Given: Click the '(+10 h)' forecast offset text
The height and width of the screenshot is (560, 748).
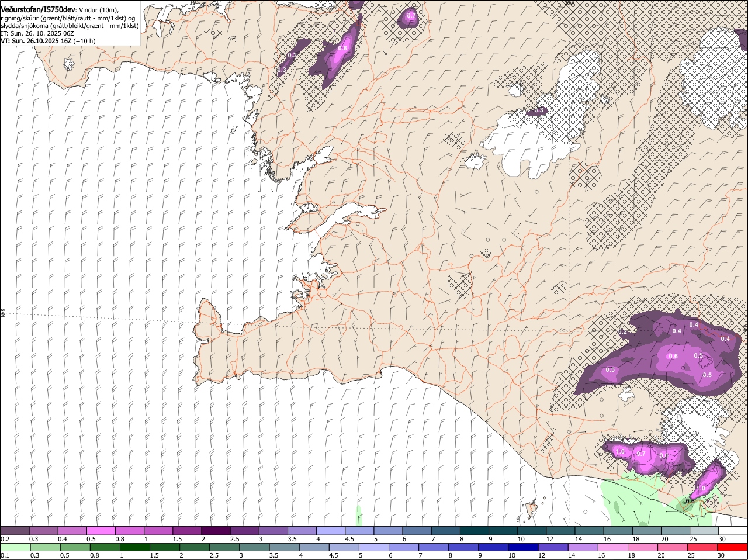Looking at the screenshot, I should pyautogui.click(x=85, y=42).
